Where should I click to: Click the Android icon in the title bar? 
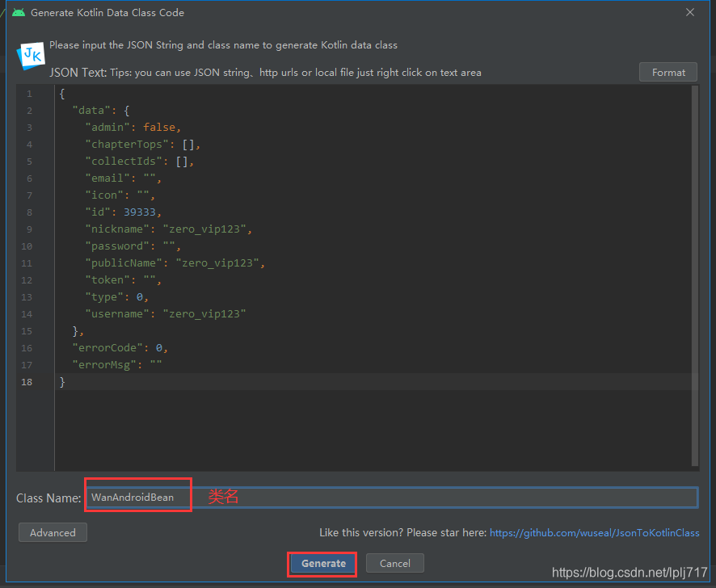19,12
